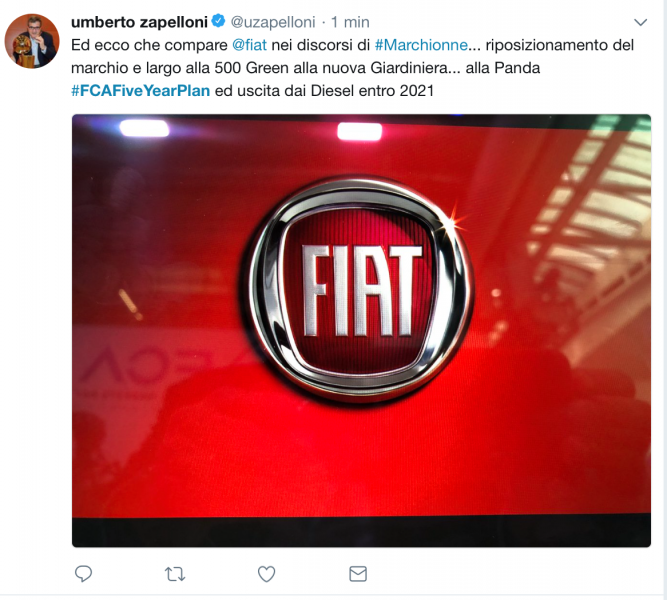Viewport: 667px width, 600px height.
Task: Click text 'ed uscita dai Diesel entro 2021'
Action: (x=324, y=91)
